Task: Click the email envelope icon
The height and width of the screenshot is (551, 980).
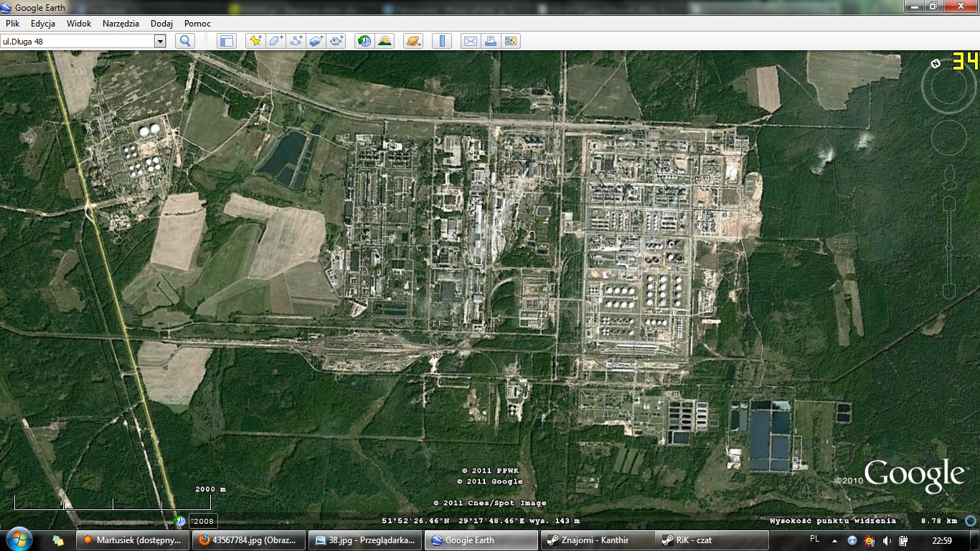Action: (470, 41)
